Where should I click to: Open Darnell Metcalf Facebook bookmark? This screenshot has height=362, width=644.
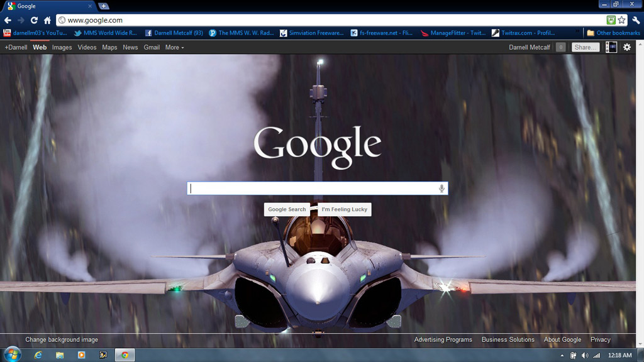coord(174,33)
